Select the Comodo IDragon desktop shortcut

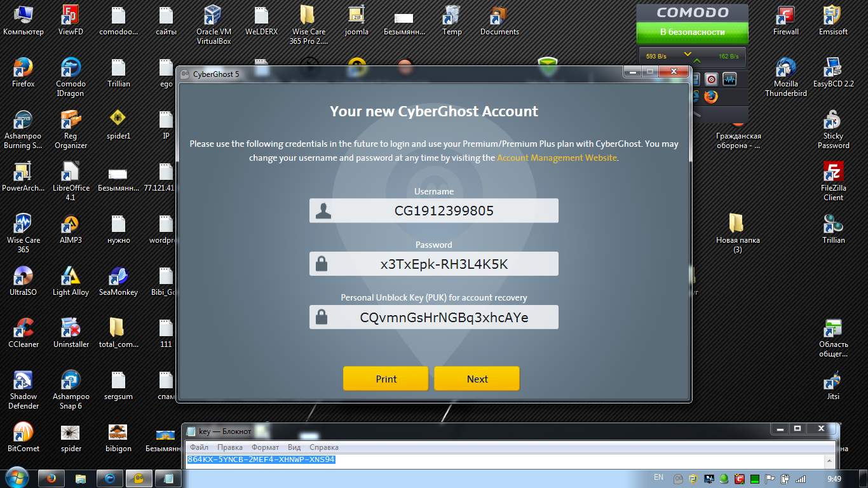[x=71, y=77]
